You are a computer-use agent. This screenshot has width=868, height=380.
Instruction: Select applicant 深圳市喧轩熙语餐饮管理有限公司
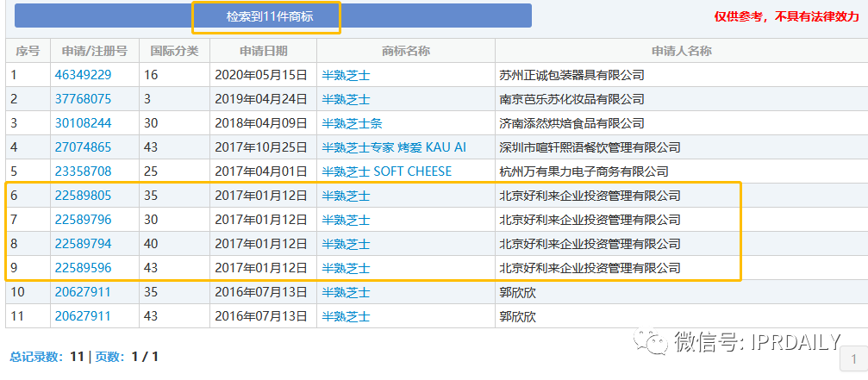tap(590, 147)
